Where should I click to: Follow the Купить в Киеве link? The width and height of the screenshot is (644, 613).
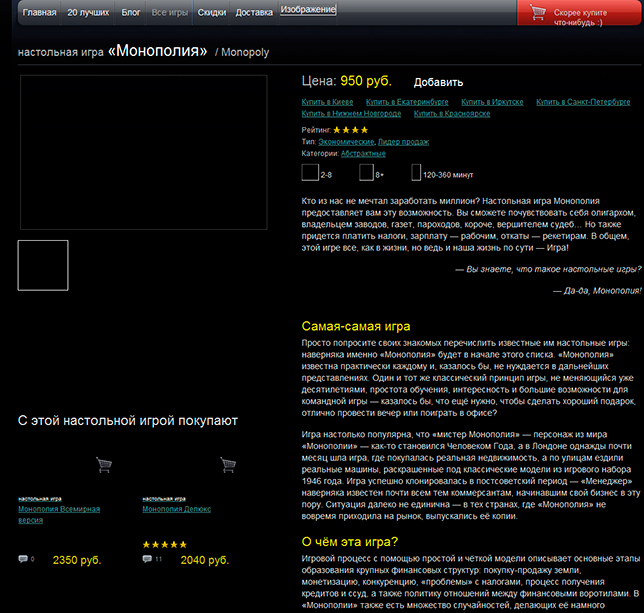point(327,102)
